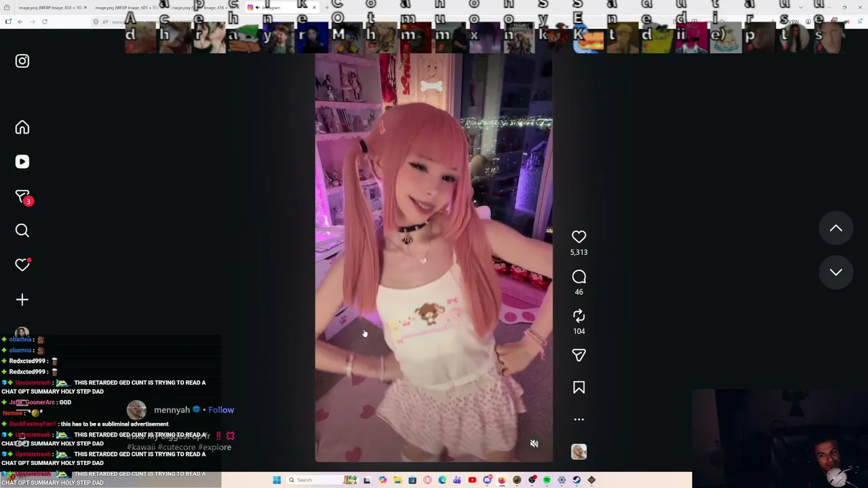Open mennyah's profile picture
Screen dimensions: 868x488
coord(136,410)
